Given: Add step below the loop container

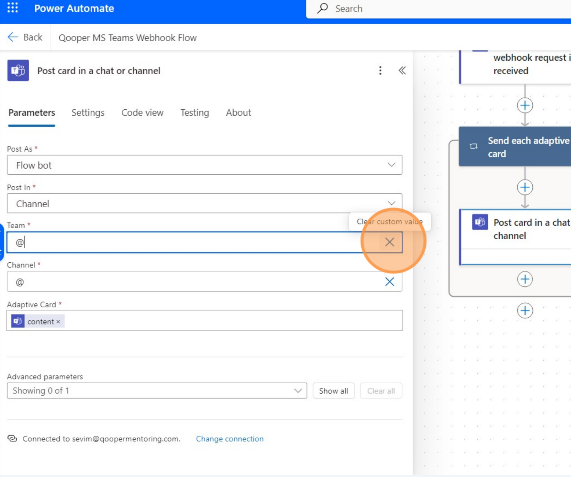Looking at the screenshot, I should point(525,311).
